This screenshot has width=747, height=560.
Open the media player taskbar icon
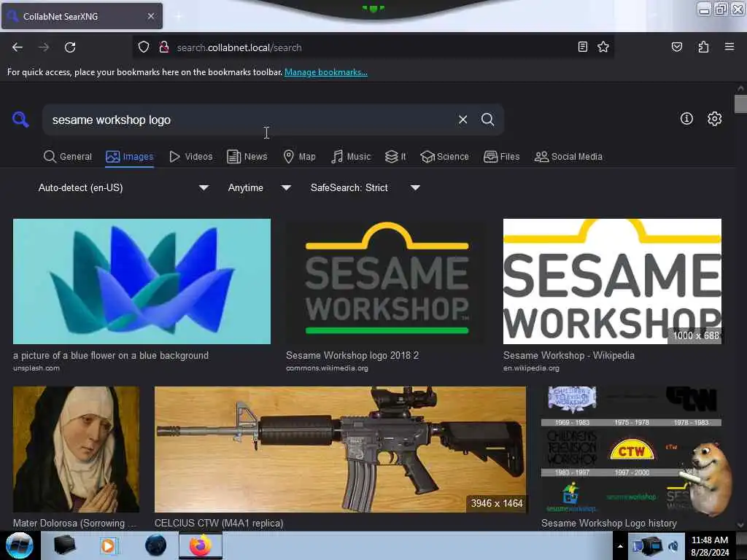[108, 545]
